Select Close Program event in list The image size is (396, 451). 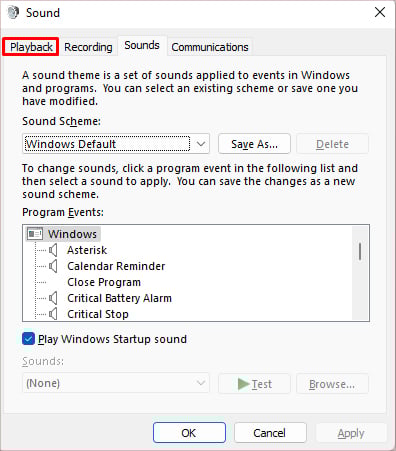(x=104, y=282)
